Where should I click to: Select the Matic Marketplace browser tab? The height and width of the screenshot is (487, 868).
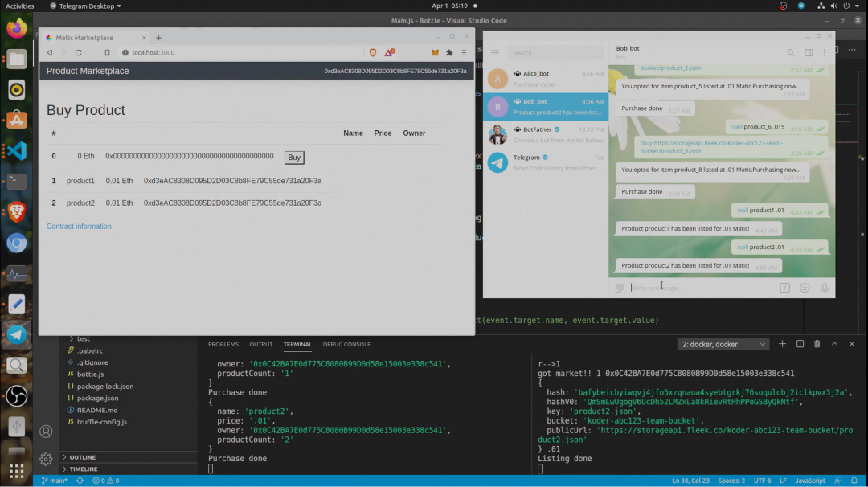[95, 38]
